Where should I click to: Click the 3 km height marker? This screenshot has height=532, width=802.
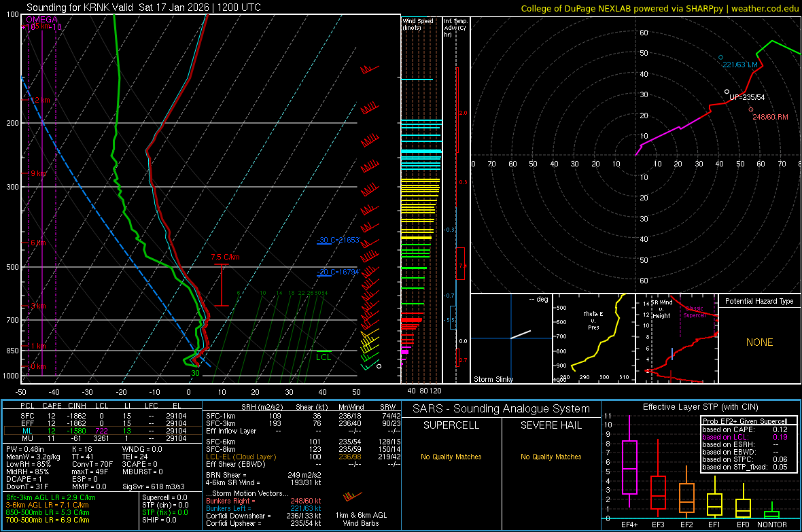38,306
